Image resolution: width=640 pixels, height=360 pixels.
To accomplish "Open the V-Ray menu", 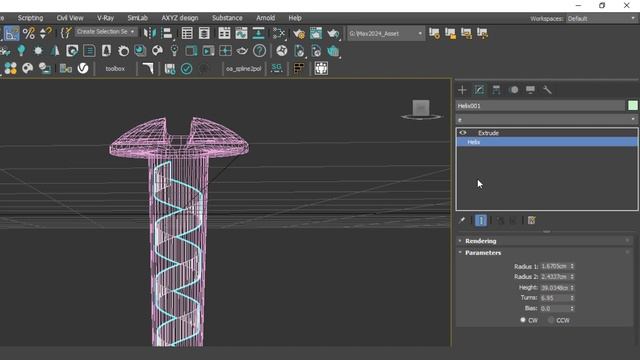I will click(105, 18).
